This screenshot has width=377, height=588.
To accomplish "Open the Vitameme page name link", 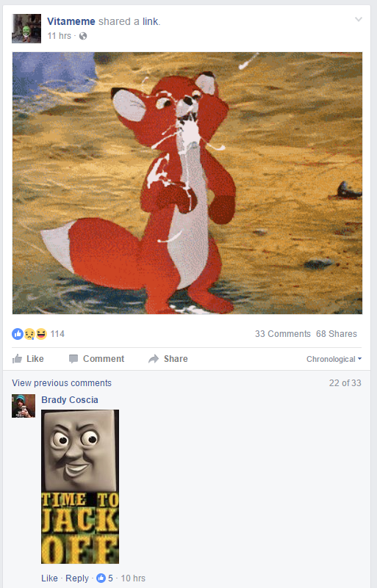I will pyautogui.click(x=71, y=21).
